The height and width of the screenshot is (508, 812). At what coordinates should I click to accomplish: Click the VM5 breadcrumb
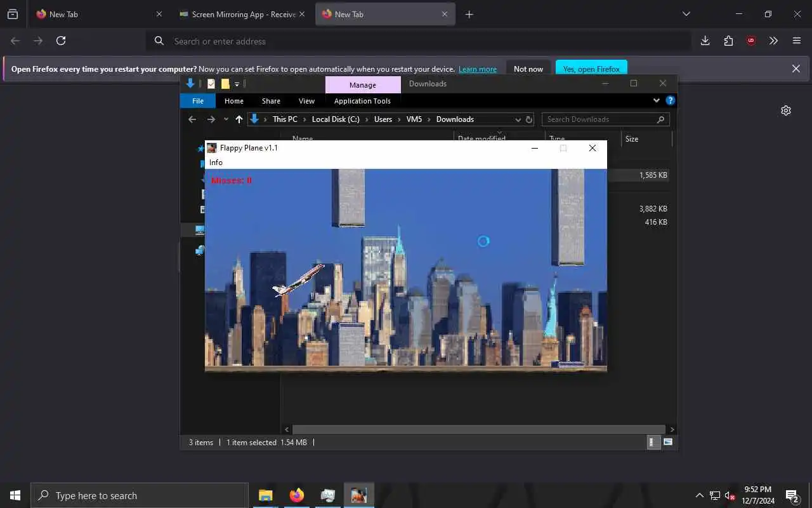pyautogui.click(x=414, y=119)
